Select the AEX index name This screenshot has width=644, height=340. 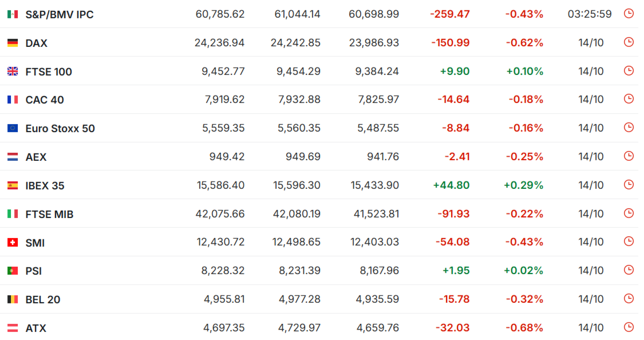[36, 157]
